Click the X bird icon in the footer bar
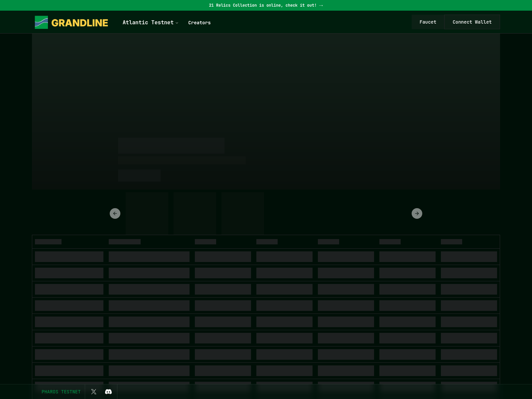This screenshot has width=532, height=399. [x=93, y=391]
